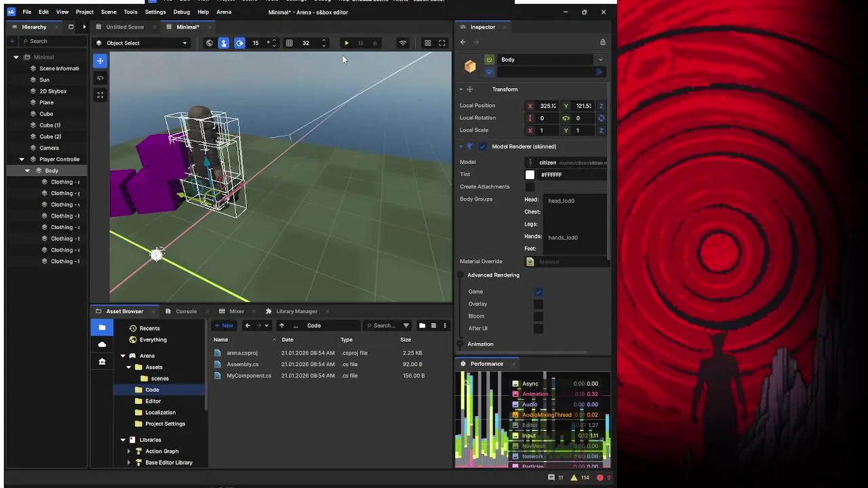The width and height of the screenshot is (868, 488).
Task: Toggle the Bloom rendering checkbox
Action: coord(538,317)
